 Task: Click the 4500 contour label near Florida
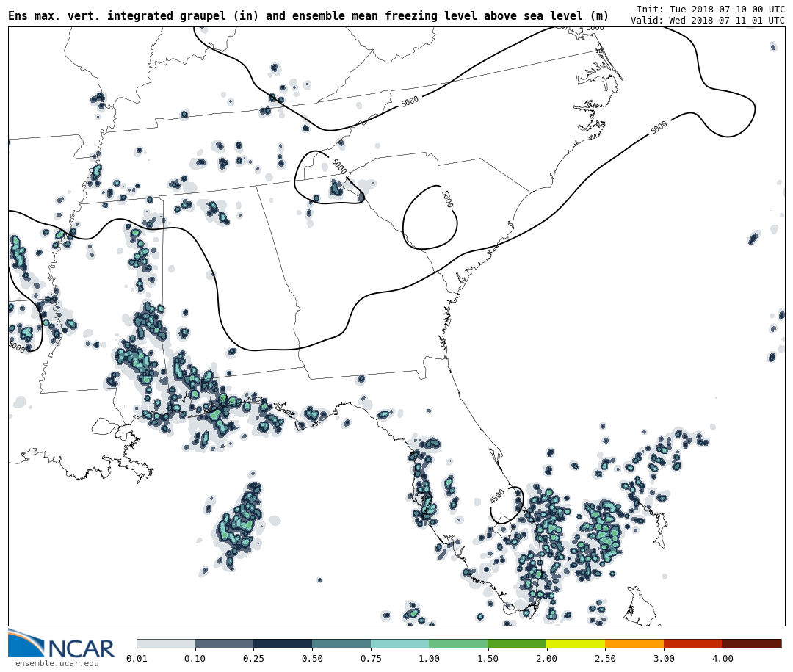pos(498,496)
